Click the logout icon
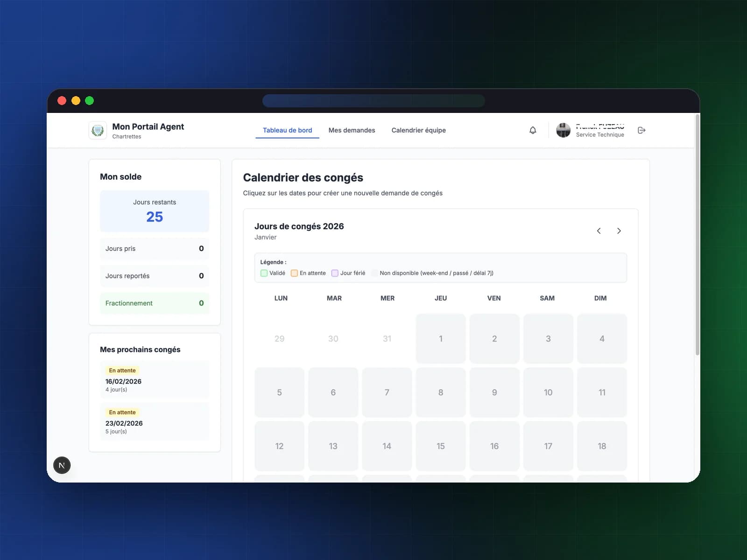Screen dimensions: 747x560 pos(641,130)
